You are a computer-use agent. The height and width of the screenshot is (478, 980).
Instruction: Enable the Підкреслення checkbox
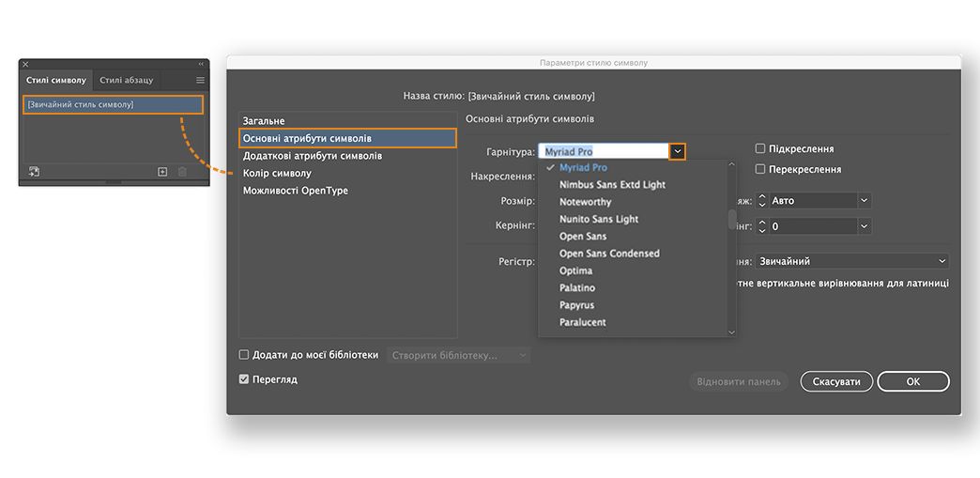click(x=760, y=148)
